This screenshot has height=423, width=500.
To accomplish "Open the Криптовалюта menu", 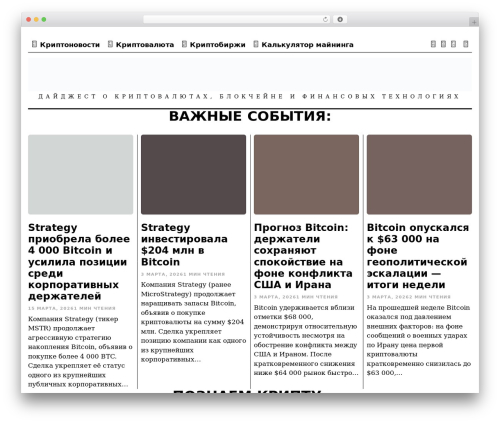I will 145,44.
